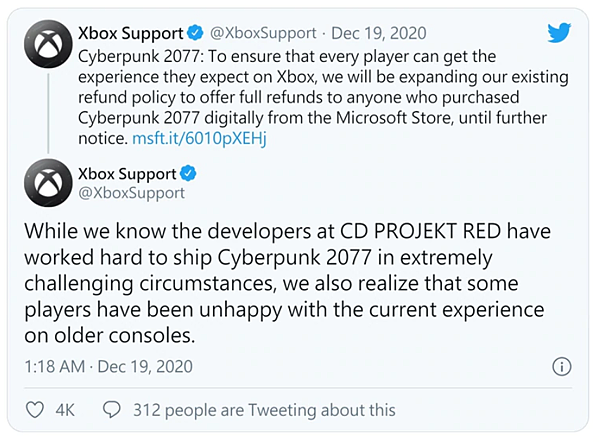Click the 4K likes count
Image resolution: width=600 pixels, height=444 pixels.
[x=65, y=410]
